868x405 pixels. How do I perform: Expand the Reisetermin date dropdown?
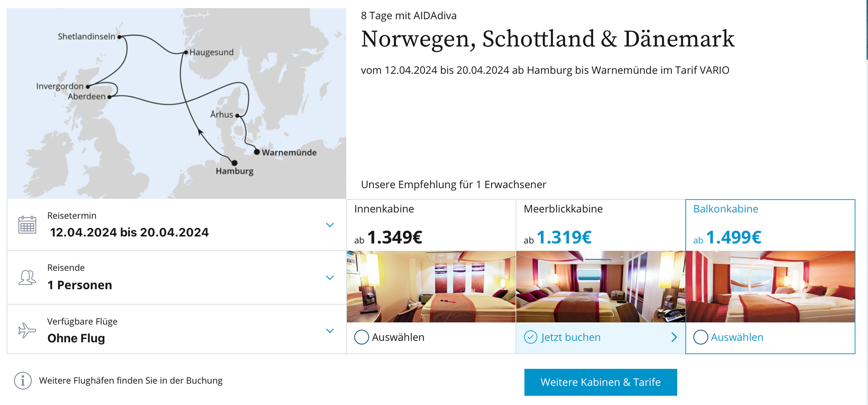(x=177, y=225)
